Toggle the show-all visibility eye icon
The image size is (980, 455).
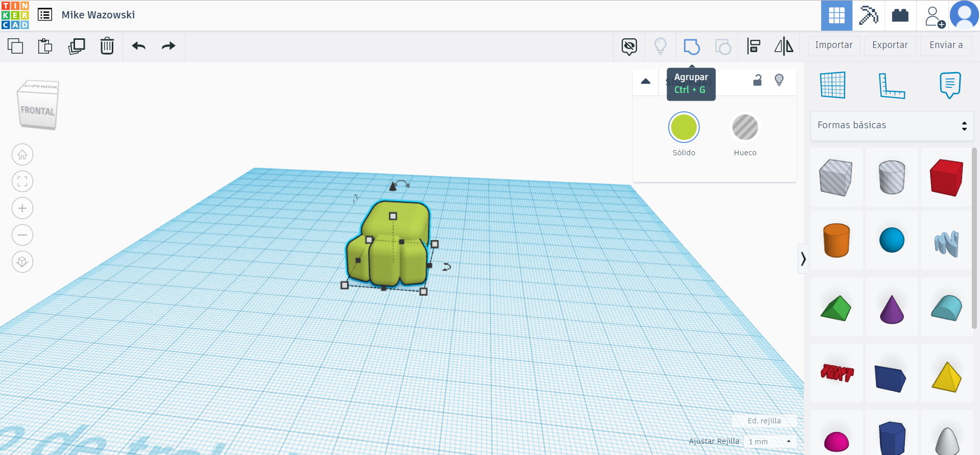tap(629, 46)
